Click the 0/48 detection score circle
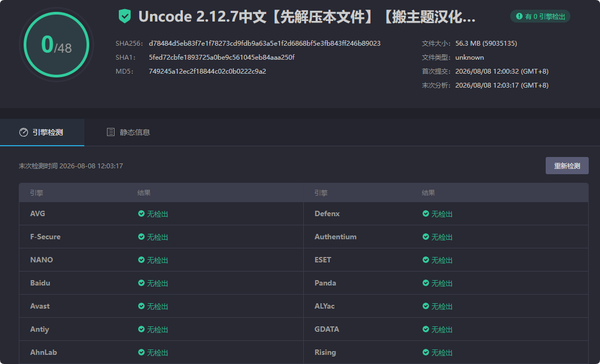The height and width of the screenshot is (364, 600). [x=56, y=45]
